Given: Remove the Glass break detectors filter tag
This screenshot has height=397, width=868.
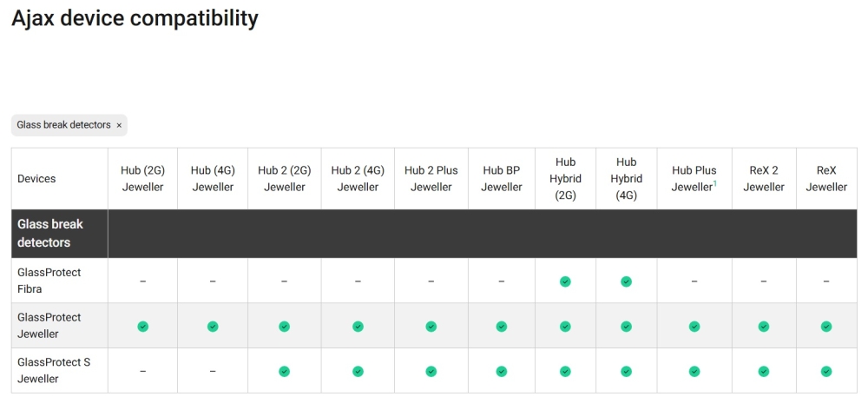Looking at the screenshot, I should 119,125.
